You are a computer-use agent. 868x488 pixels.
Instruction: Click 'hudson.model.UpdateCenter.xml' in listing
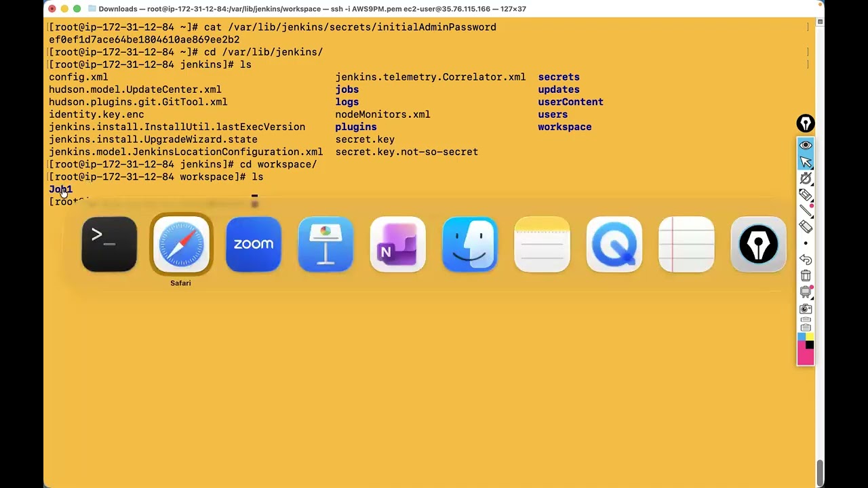click(135, 89)
